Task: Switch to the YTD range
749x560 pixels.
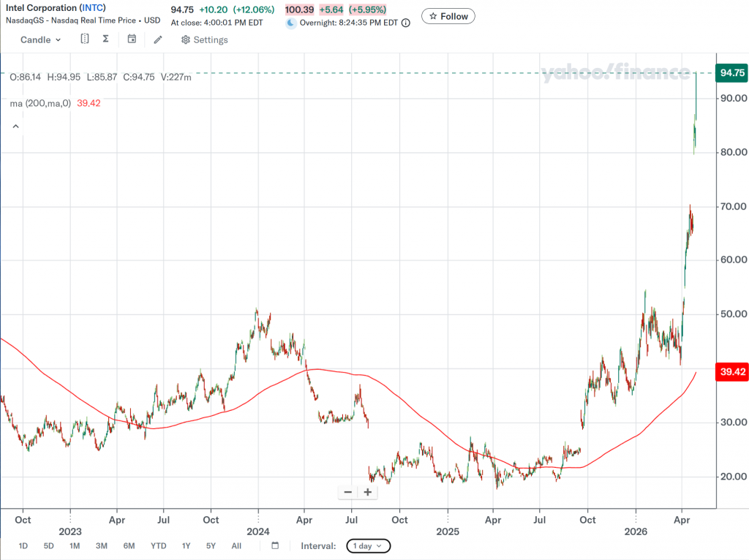Action: tap(159, 546)
